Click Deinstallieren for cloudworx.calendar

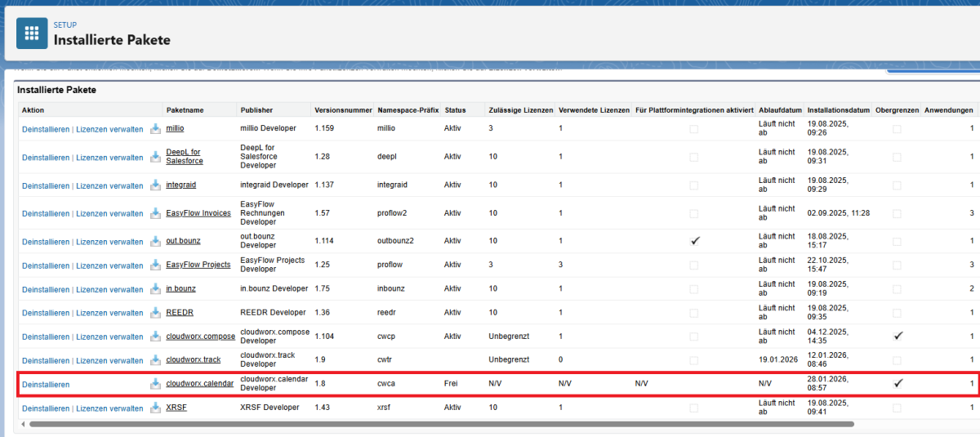coord(46,384)
